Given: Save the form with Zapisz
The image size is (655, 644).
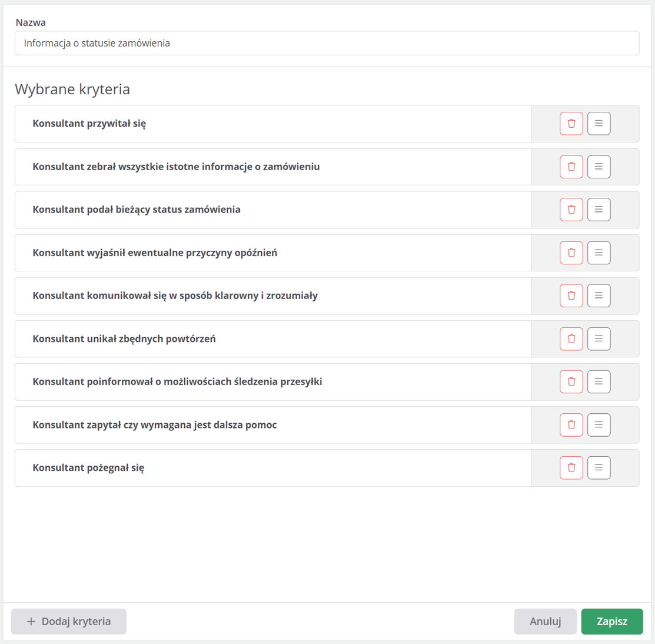Looking at the screenshot, I should 612,622.
